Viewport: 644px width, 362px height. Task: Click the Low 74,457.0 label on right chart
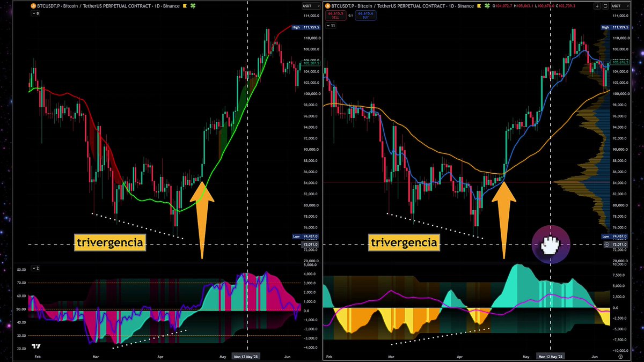[x=614, y=237]
